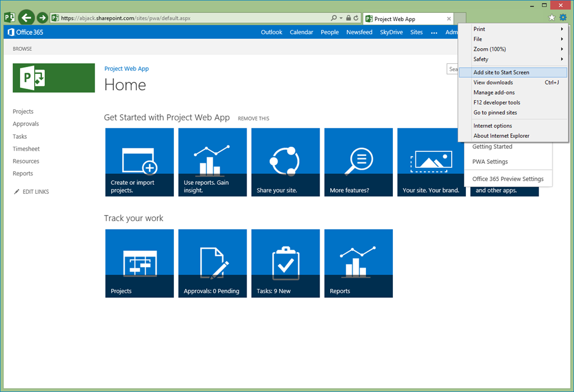Expand the File submenu
The height and width of the screenshot is (392, 574).
[x=513, y=39]
